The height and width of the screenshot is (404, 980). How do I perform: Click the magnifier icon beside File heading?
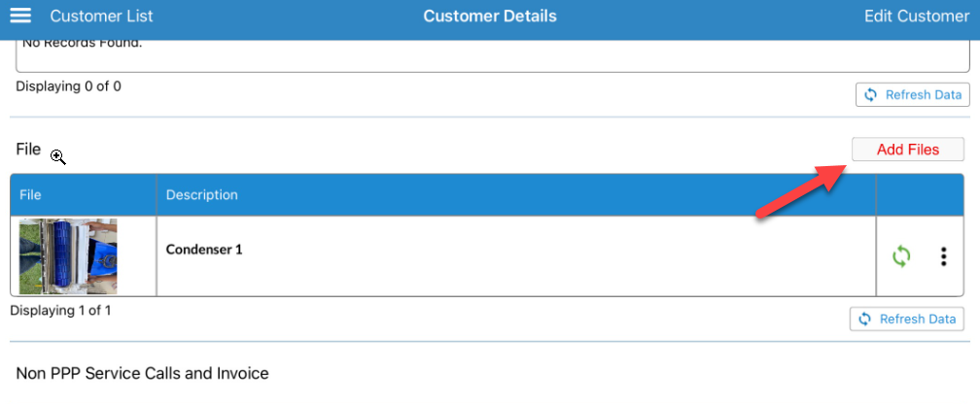click(x=58, y=156)
